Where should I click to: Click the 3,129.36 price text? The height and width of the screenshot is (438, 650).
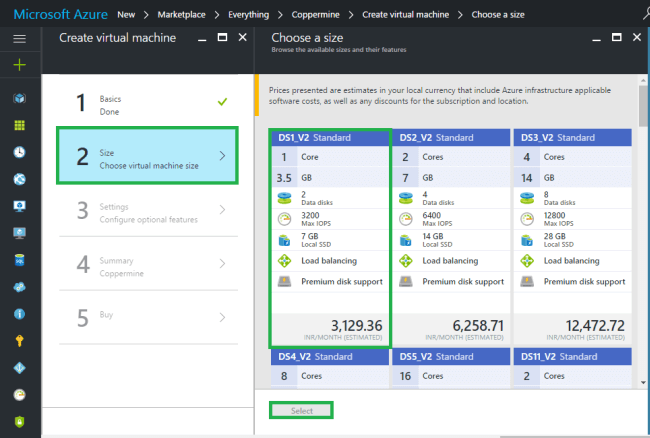point(357,326)
